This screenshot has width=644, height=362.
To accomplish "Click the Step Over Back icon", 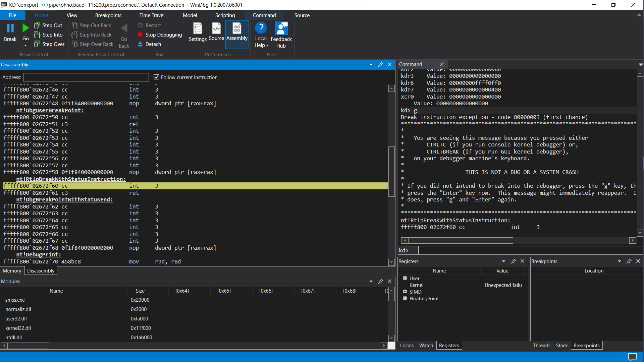I will click(93, 44).
